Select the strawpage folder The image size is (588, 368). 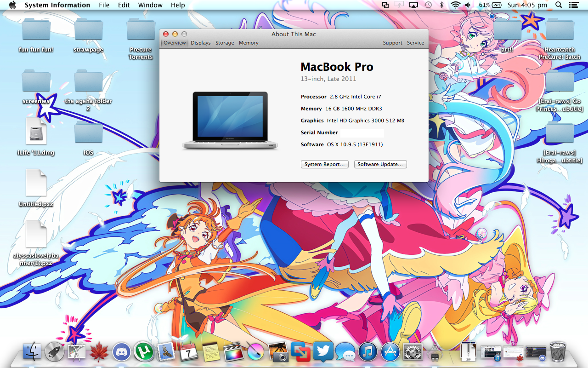tap(88, 36)
